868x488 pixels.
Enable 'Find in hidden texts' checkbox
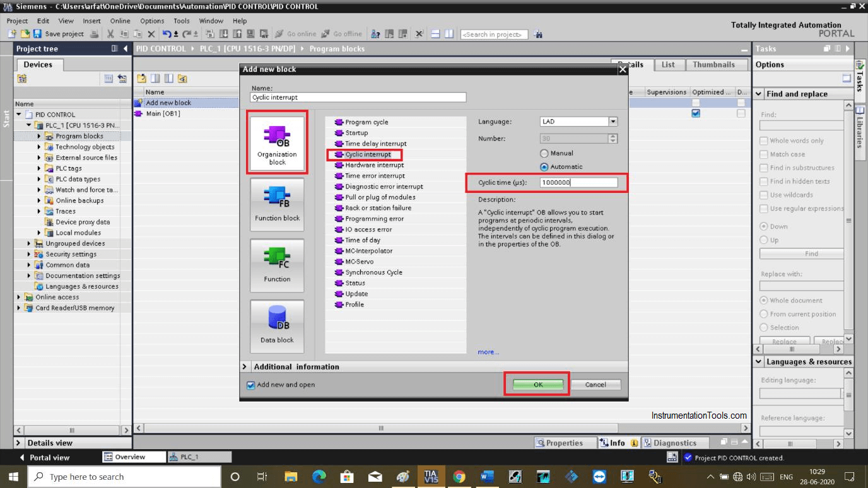[x=764, y=182]
